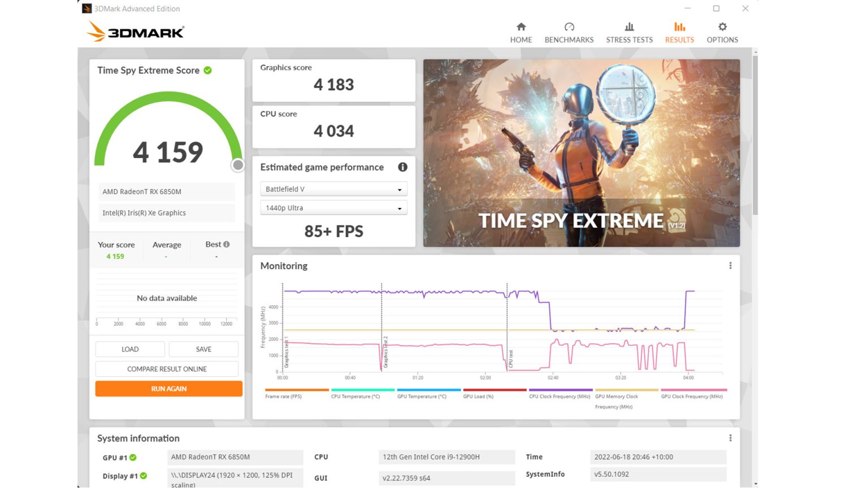
Task: Switch to the STRESS TESTS tab
Action: [x=629, y=33]
